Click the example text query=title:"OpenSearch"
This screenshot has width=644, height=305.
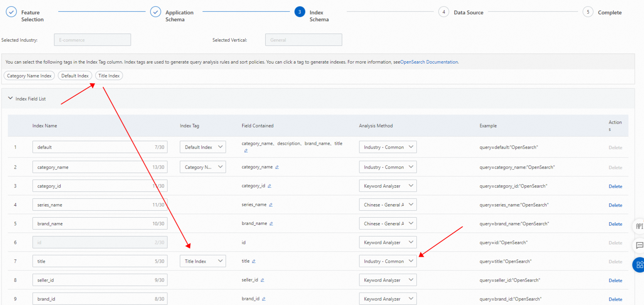[x=506, y=261]
